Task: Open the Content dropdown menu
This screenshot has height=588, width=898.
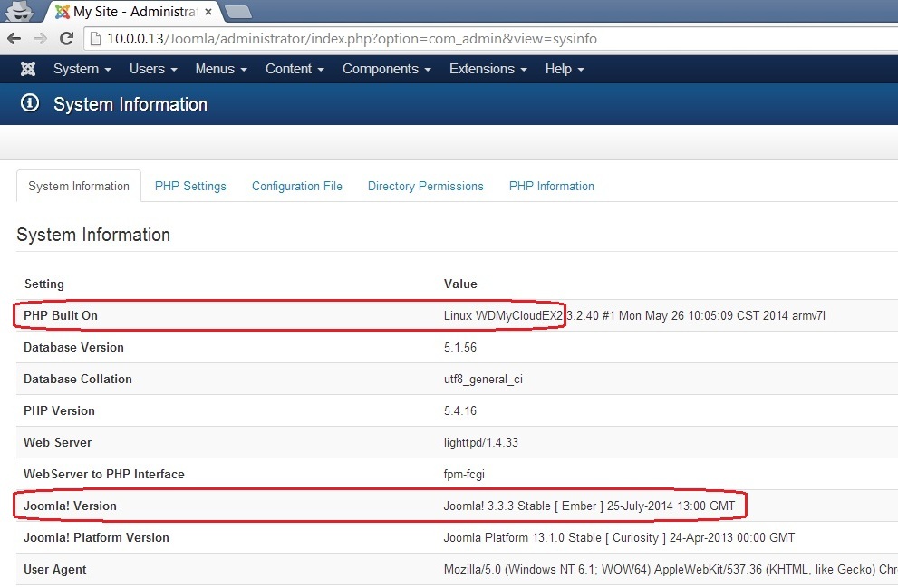Action: point(295,69)
